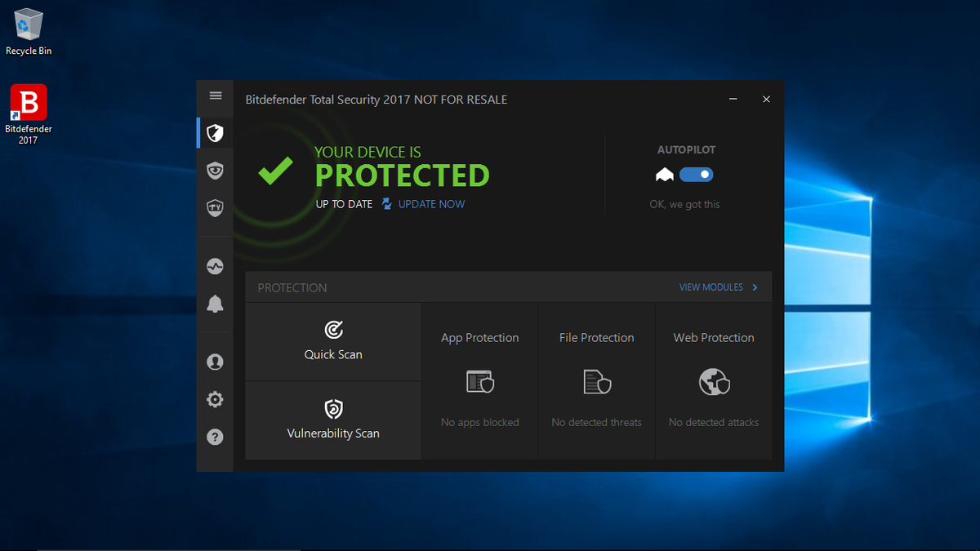
Task: Click 'No detected attacks' status text
Action: pyautogui.click(x=714, y=423)
